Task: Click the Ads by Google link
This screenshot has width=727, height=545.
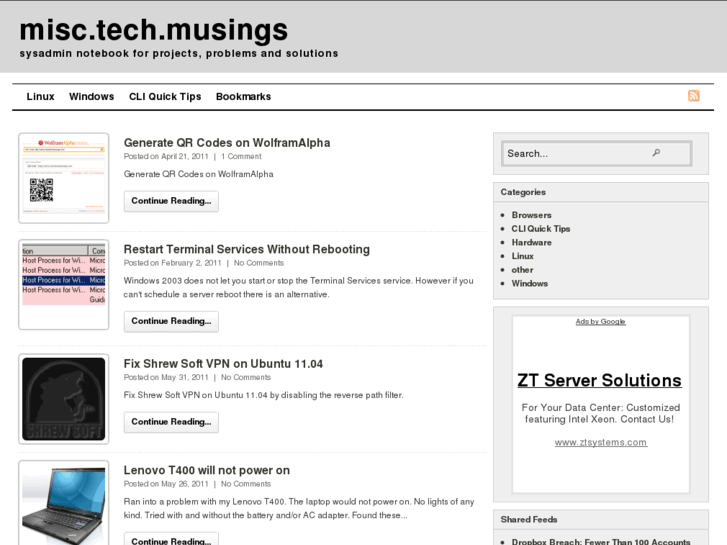Action: [x=600, y=321]
